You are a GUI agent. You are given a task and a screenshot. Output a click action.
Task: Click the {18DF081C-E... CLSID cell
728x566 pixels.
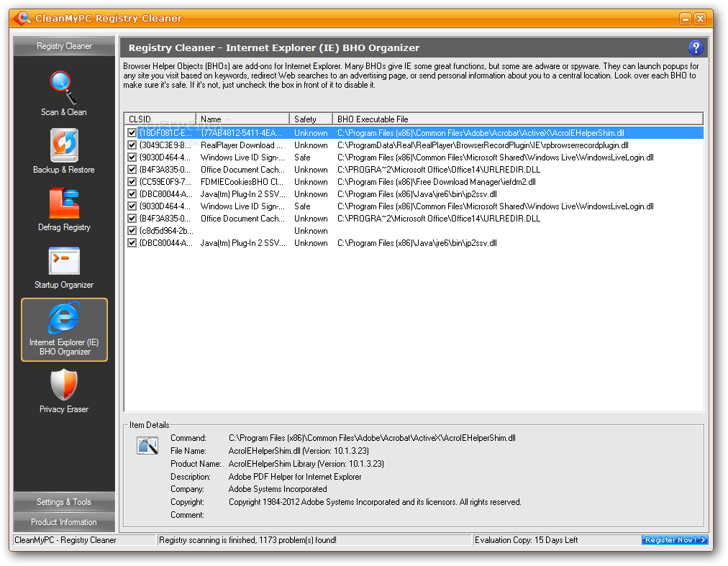[165, 133]
